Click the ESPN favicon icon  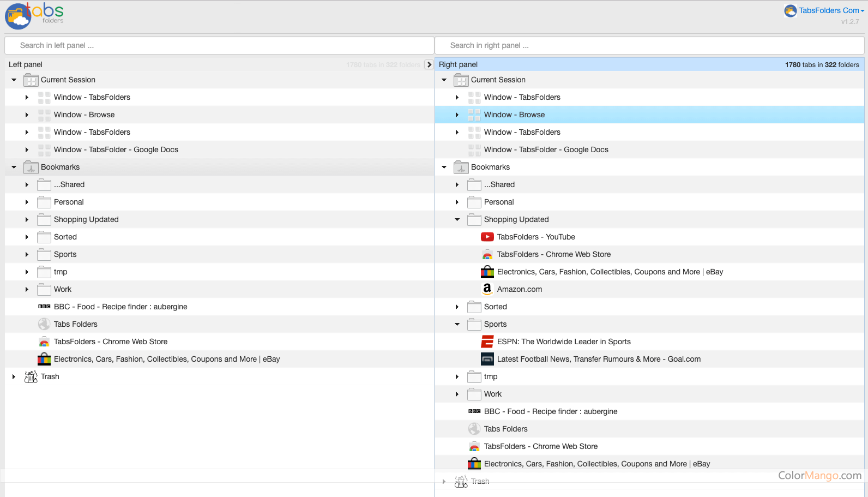(487, 342)
